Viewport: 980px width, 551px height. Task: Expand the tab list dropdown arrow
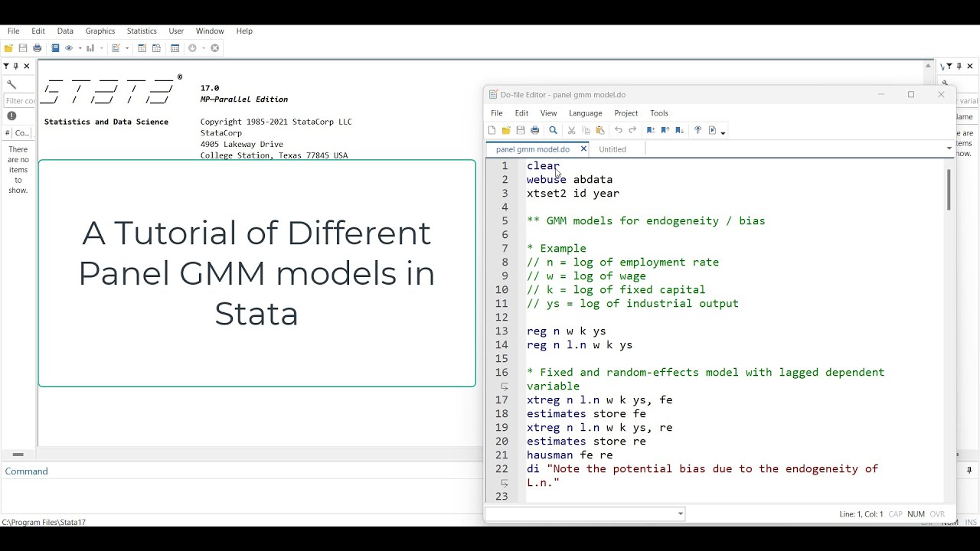point(949,148)
